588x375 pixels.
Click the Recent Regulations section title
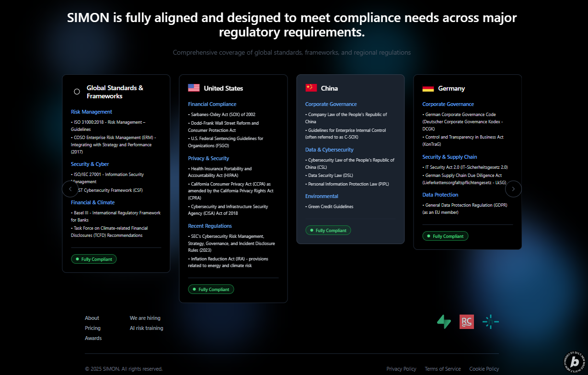click(210, 226)
